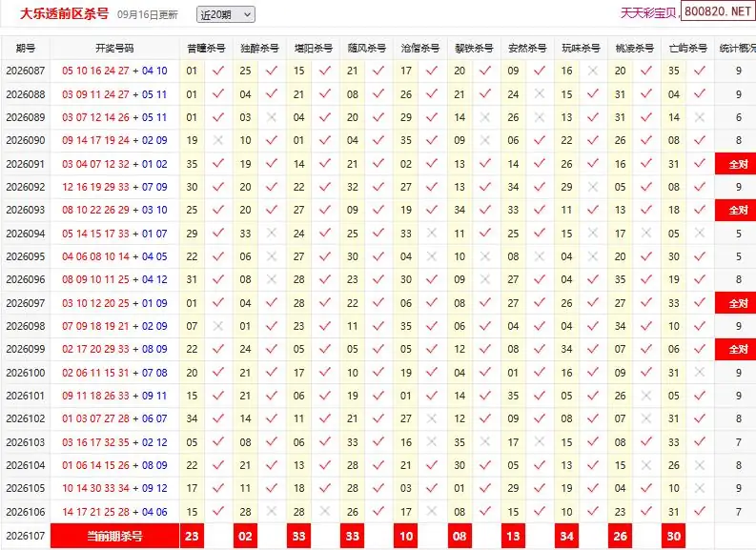The image size is (756, 550).
Task: Click the 随风杀号 column header
Action: pyautogui.click(x=366, y=49)
